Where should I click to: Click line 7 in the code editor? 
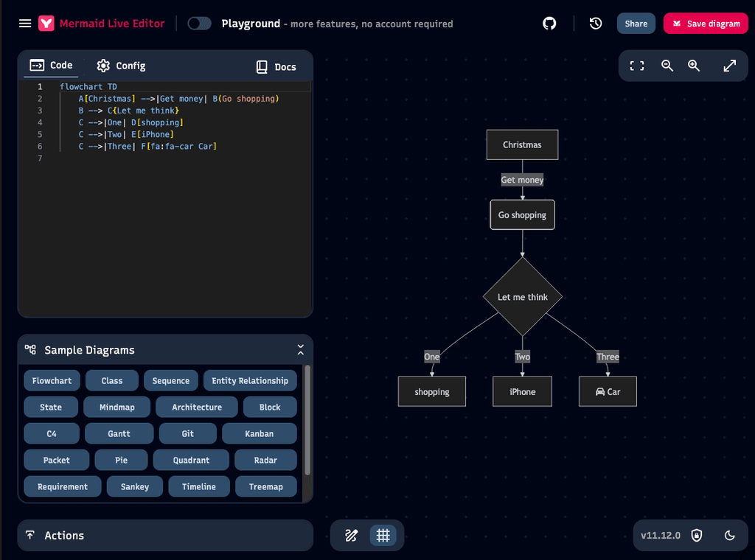click(147, 158)
